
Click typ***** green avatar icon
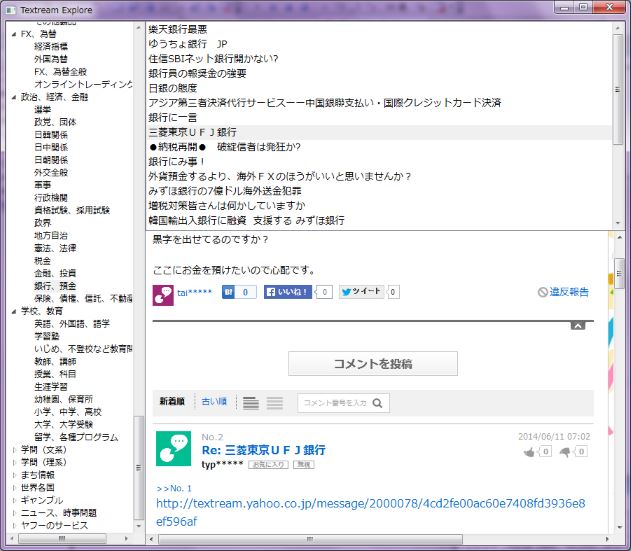point(173,448)
